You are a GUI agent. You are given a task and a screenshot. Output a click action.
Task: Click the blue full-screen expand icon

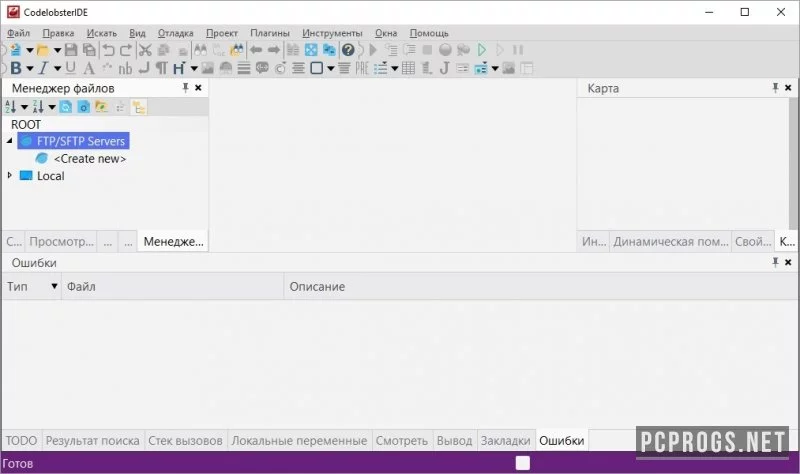click(311, 50)
